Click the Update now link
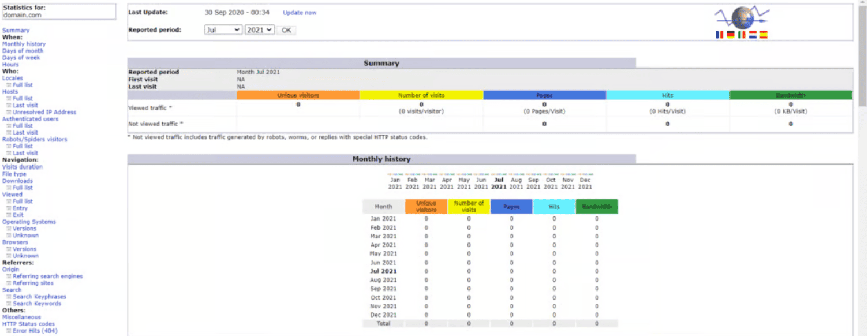Screen dimensions: 868x336 click(300, 13)
